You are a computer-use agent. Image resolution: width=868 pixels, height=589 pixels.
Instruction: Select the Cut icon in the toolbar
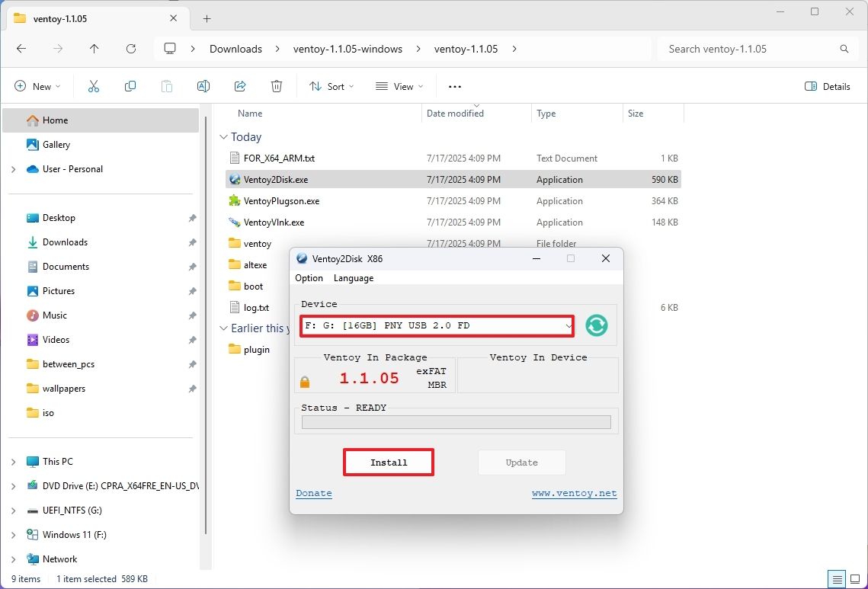(94, 86)
